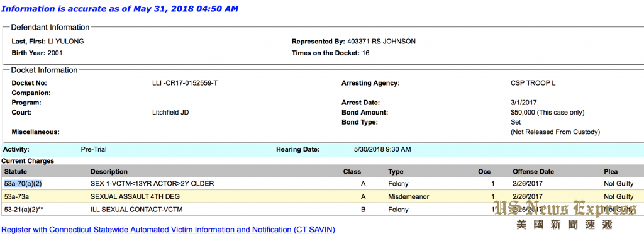This screenshot has width=644, height=236.
Task: Click statute 53a-73a in charges table
Action: [17, 196]
